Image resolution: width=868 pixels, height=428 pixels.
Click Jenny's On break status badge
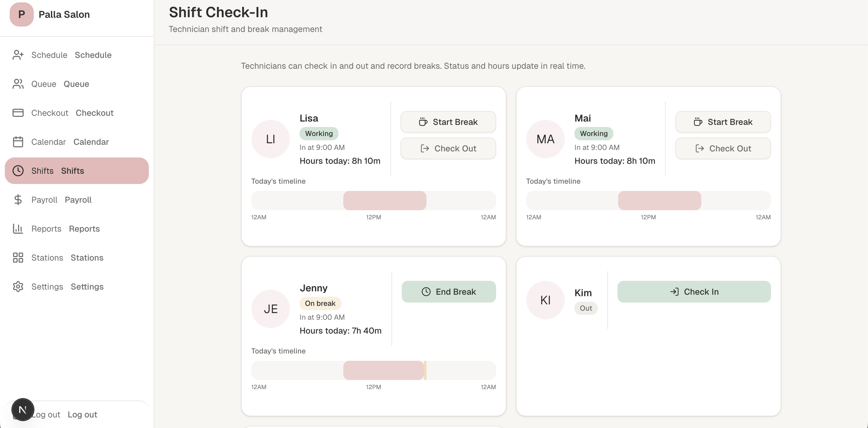coord(320,303)
